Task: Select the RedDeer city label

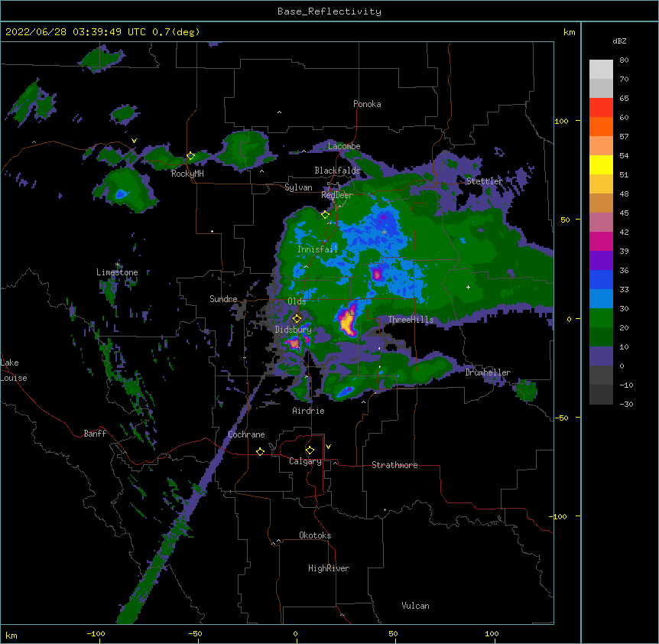Action: point(337,195)
